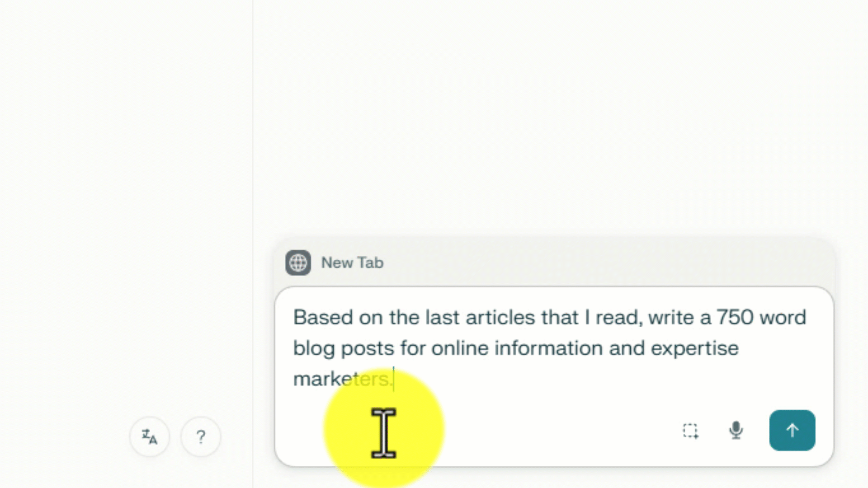Activate the dashed-square screen selection tool
This screenshot has width=868, height=488.
(x=690, y=431)
